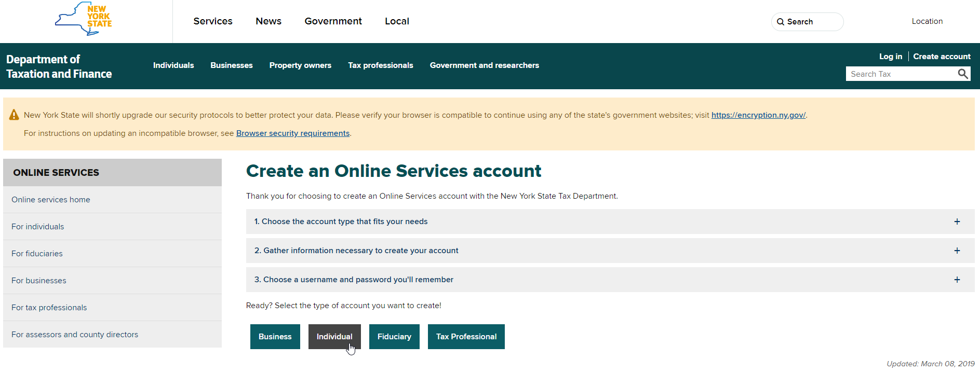Click the magnifier icon in Search Tax box

[x=963, y=74]
